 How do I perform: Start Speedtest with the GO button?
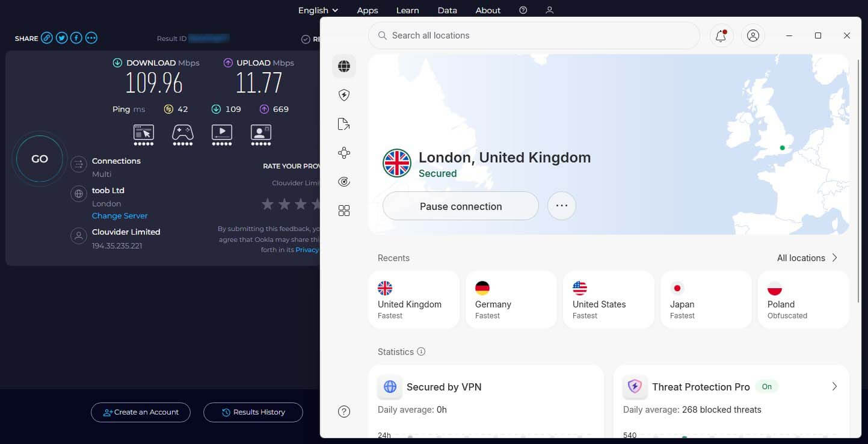pos(40,159)
